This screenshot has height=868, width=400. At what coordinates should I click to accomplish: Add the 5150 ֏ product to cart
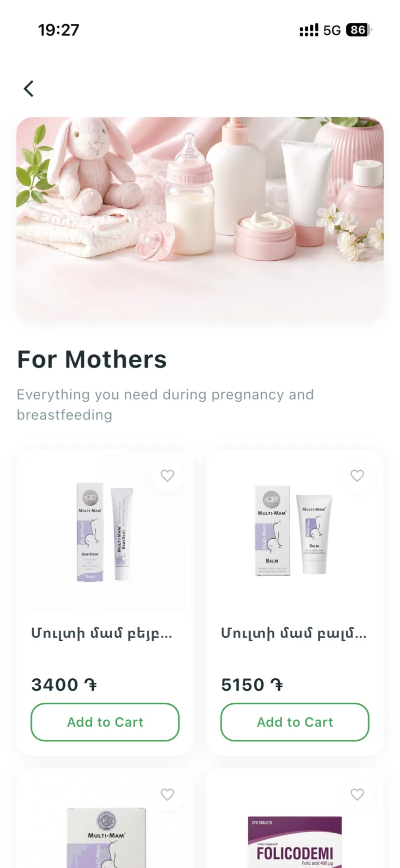[x=295, y=722]
